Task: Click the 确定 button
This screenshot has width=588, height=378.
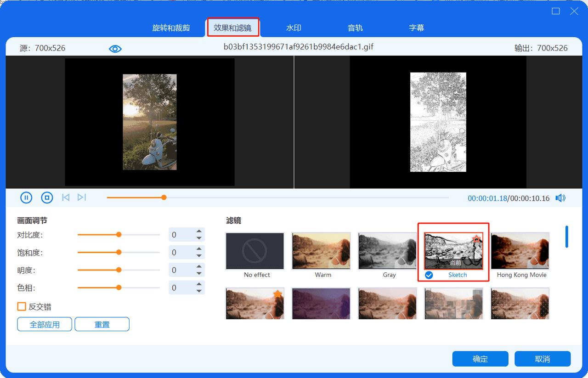Action: (x=480, y=359)
